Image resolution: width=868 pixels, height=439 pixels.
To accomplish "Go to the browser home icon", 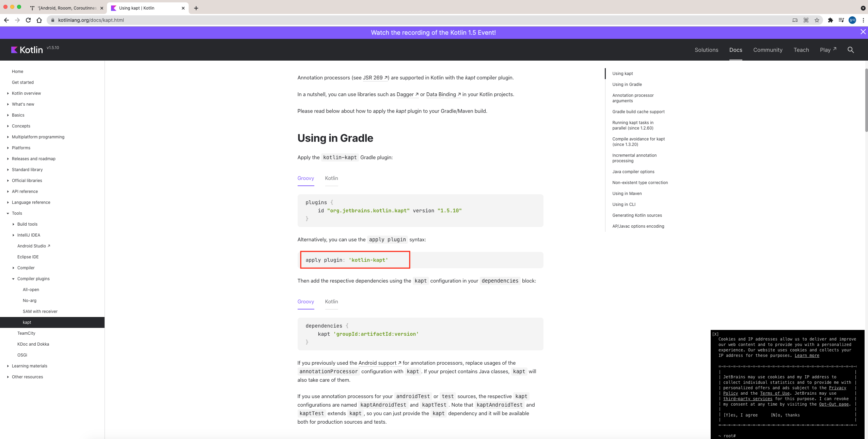I will tap(39, 20).
